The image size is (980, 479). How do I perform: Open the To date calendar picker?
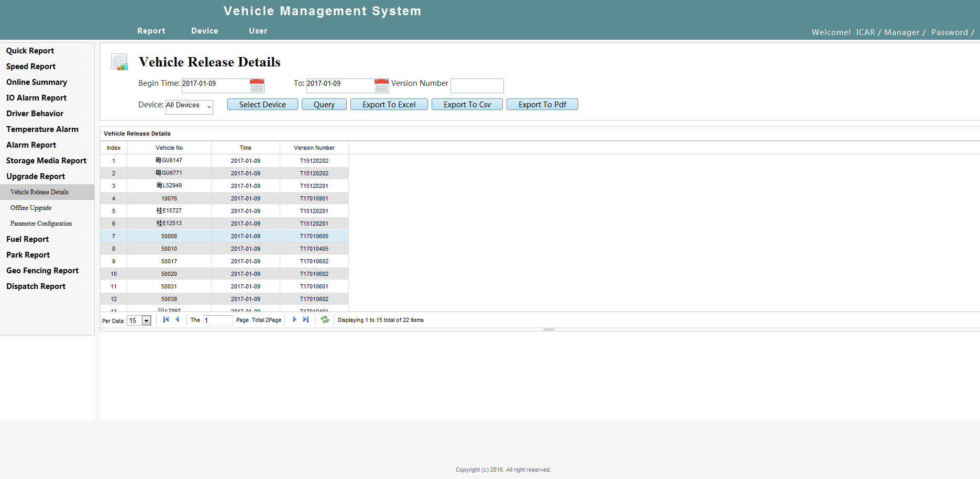click(382, 85)
